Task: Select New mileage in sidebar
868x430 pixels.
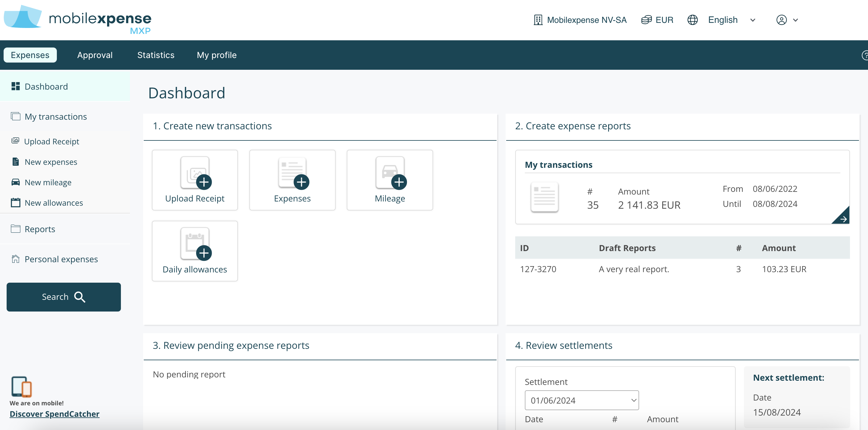Action: click(x=48, y=182)
